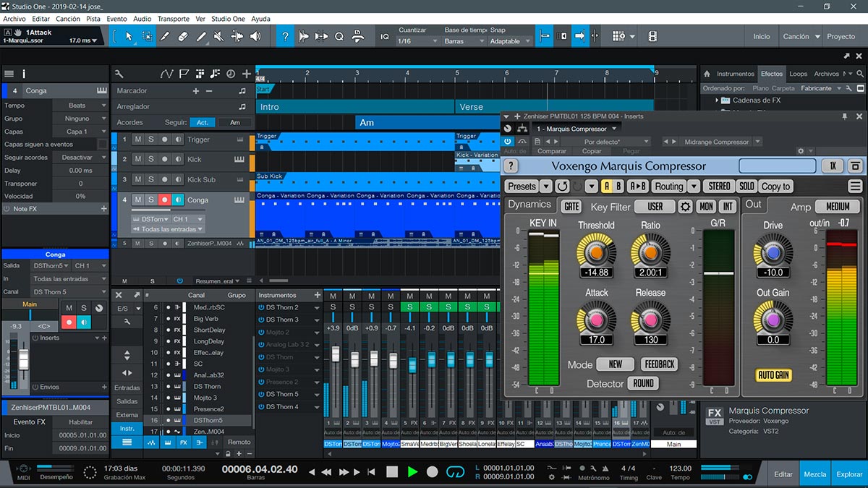Select the Arrow tool in toolbar
The image size is (868, 488).
pos(129,36)
